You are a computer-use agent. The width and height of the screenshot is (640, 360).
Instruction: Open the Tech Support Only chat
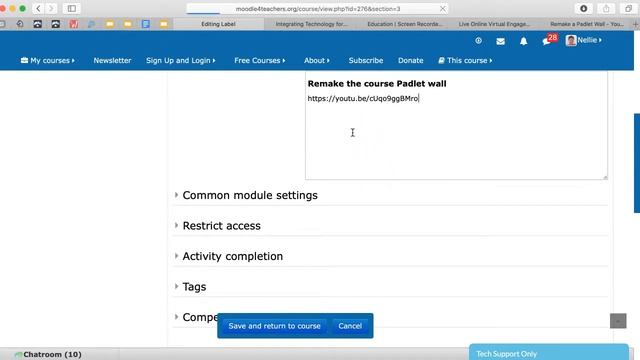[549, 353]
